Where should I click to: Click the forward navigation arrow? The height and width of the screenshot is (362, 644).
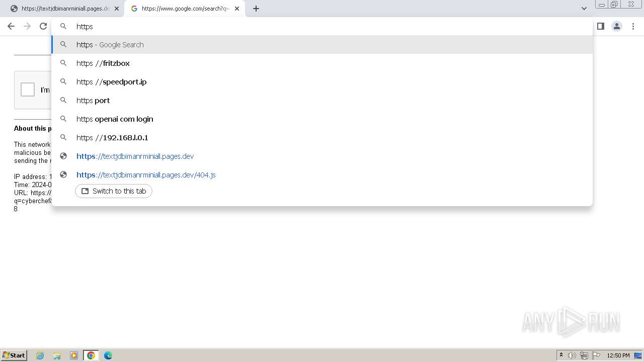[x=27, y=26]
